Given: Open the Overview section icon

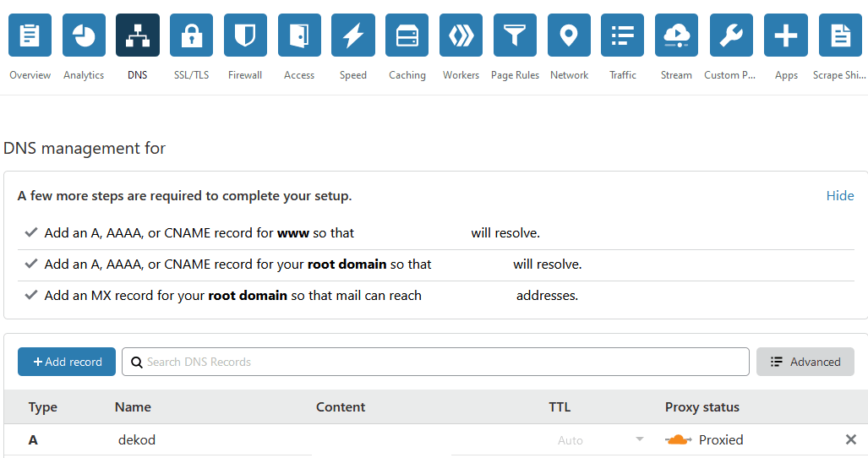Looking at the screenshot, I should 30,35.
